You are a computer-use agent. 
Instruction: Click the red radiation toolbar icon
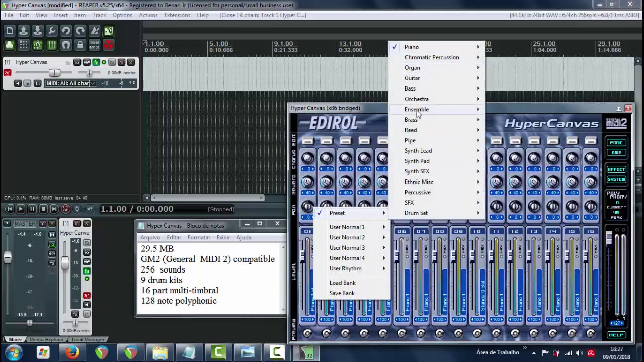[108, 45]
